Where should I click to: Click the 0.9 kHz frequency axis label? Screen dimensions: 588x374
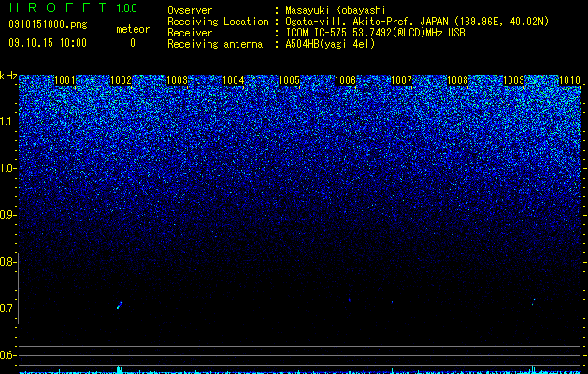8,215
